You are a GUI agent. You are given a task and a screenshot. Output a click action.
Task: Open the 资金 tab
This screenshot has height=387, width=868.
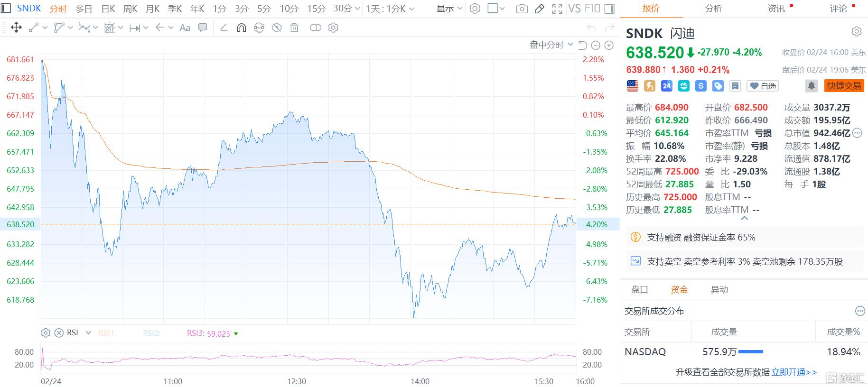tap(679, 290)
